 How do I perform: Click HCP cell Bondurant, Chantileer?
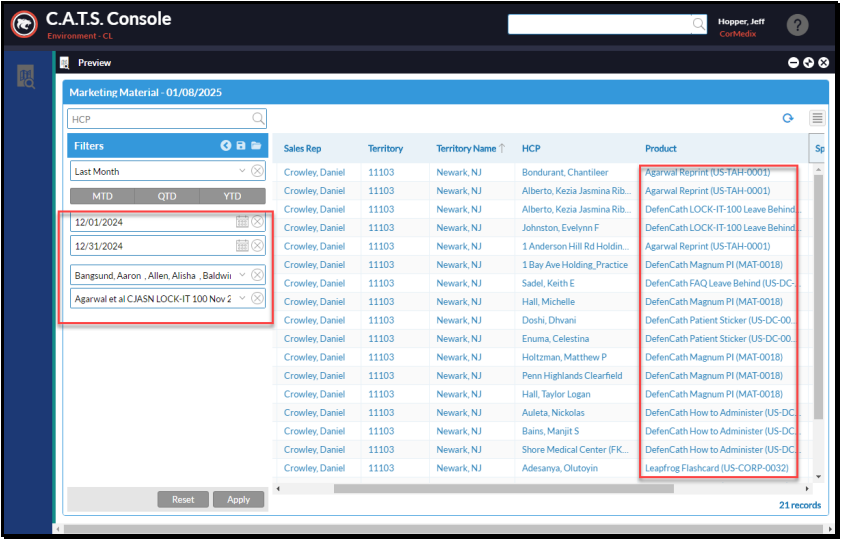pyautogui.click(x=565, y=172)
